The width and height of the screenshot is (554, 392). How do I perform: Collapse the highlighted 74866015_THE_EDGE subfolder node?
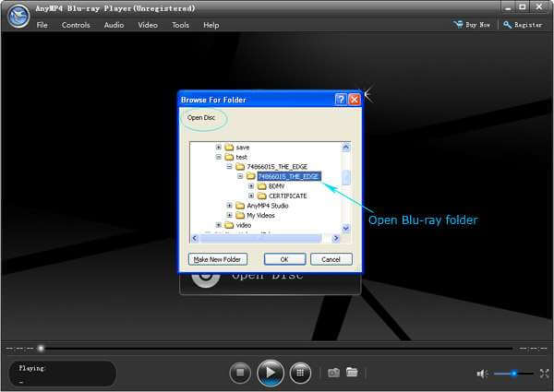[240, 176]
